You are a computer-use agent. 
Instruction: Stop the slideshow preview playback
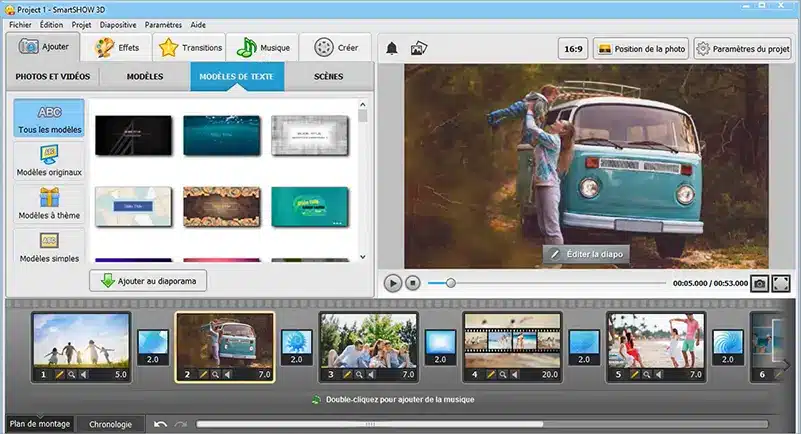click(413, 284)
